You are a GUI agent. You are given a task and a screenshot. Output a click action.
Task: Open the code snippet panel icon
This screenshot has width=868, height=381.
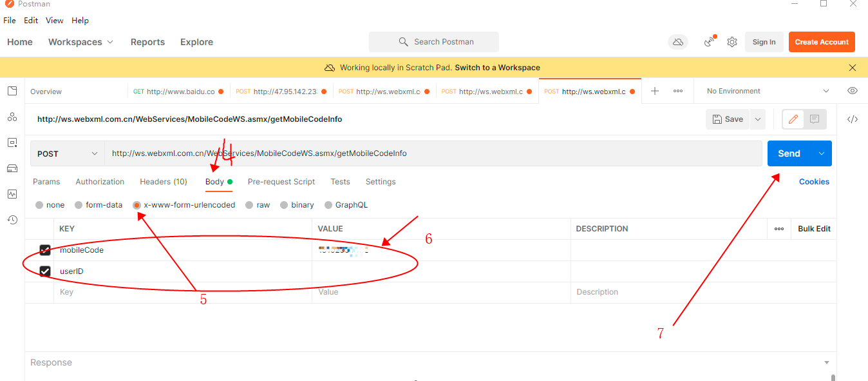[x=853, y=119]
